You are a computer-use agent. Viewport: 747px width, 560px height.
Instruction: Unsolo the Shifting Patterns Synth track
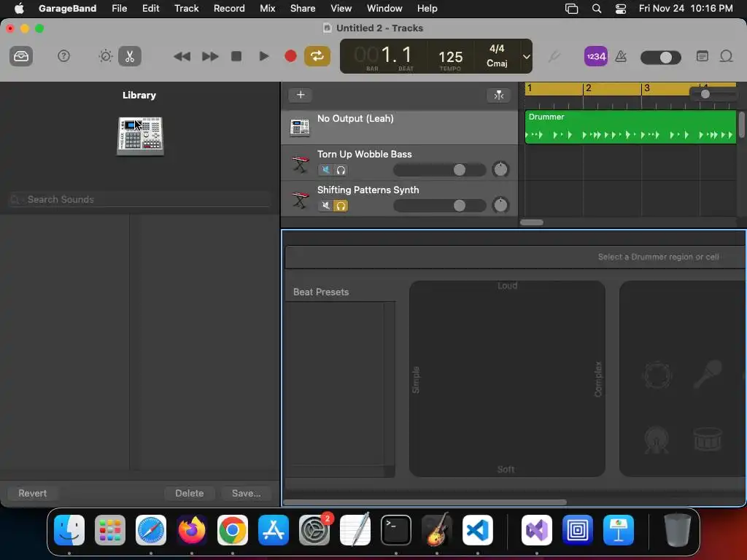click(x=341, y=205)
